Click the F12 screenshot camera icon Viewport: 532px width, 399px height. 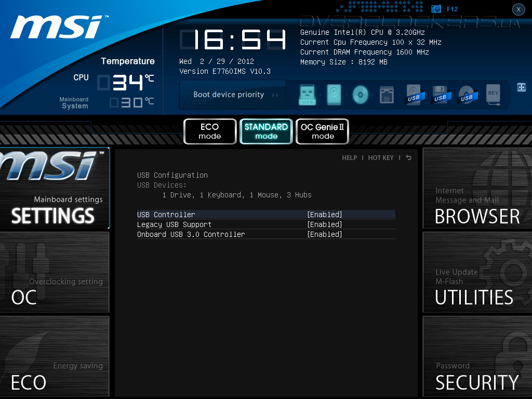[x=436, y=9]
